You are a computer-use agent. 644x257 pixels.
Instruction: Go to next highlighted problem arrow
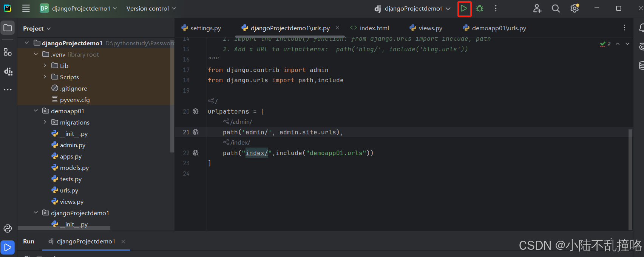tap(627, 44)
